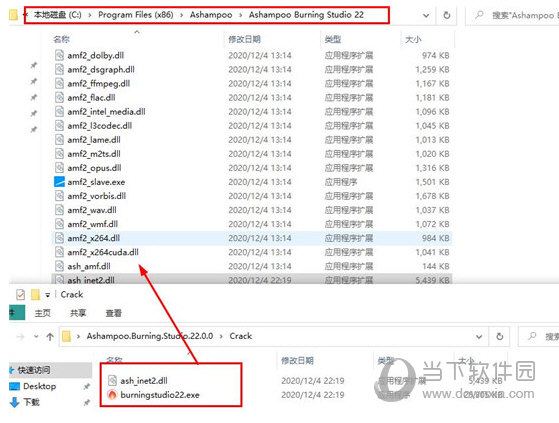Image resolution: width=559 pixels, height=423 pixels.
Task: Refresh the Ashampoo Burning Studio 22 folder
Action: click(x=446, y=15)
